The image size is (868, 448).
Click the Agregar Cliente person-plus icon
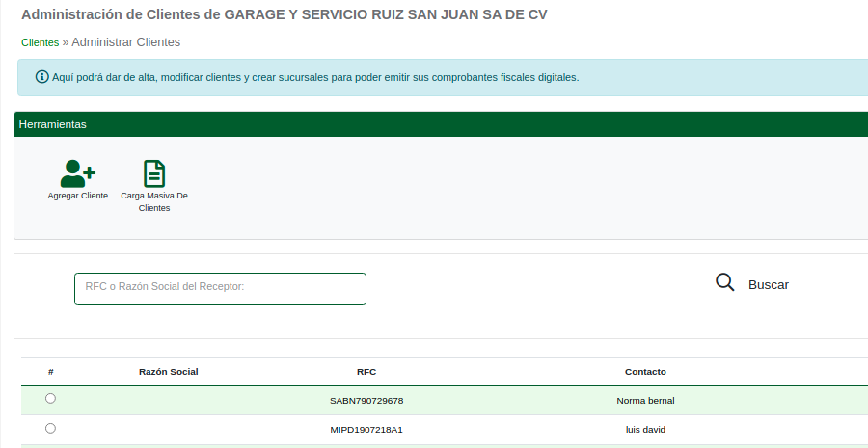coord(77,173)
